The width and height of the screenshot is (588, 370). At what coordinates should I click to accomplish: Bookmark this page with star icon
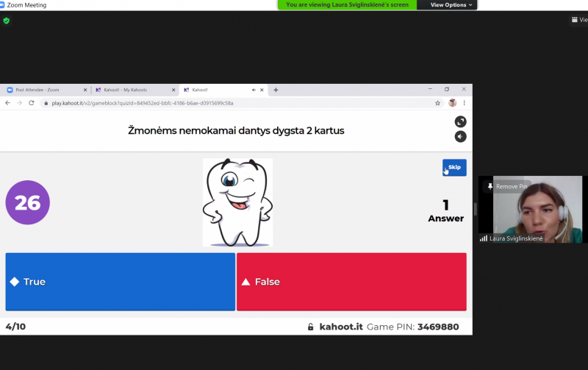point(437,103)
